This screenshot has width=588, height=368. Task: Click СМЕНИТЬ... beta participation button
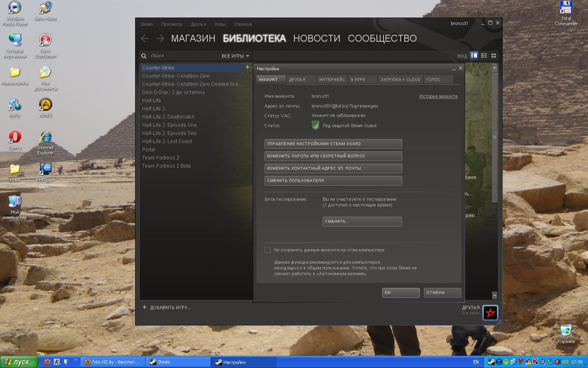tap(362, 222)
